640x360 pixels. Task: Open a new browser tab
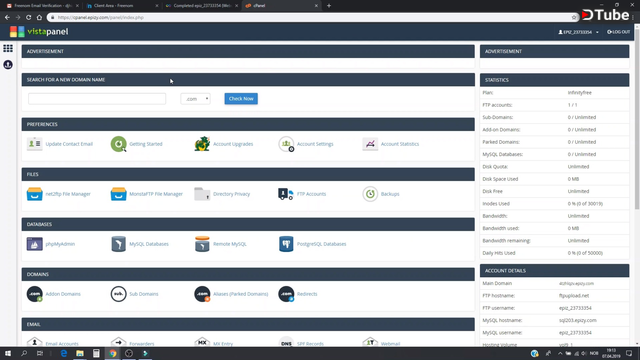pos(329,6)
